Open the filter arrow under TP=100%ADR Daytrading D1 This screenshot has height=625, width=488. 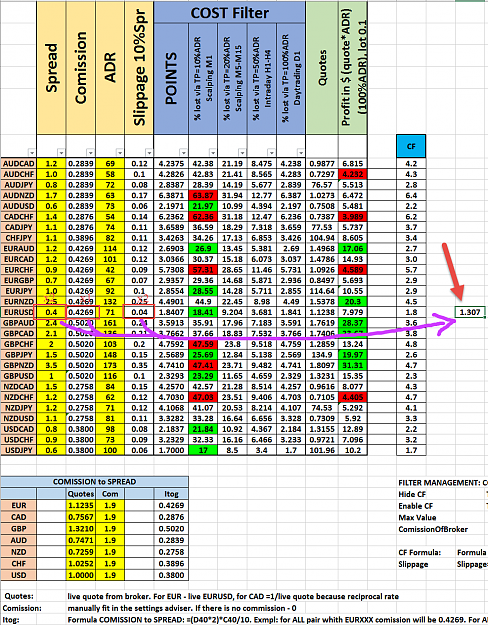point(301,153)
